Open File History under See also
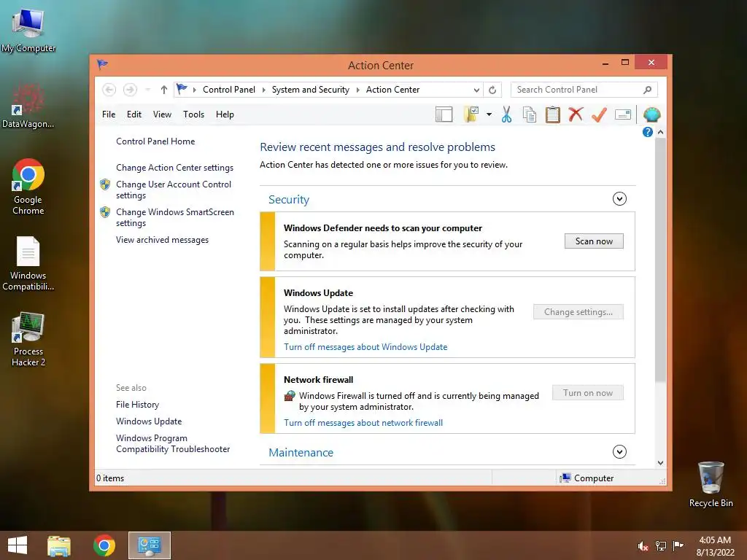747x560 pixels. (x=137, y=405)
